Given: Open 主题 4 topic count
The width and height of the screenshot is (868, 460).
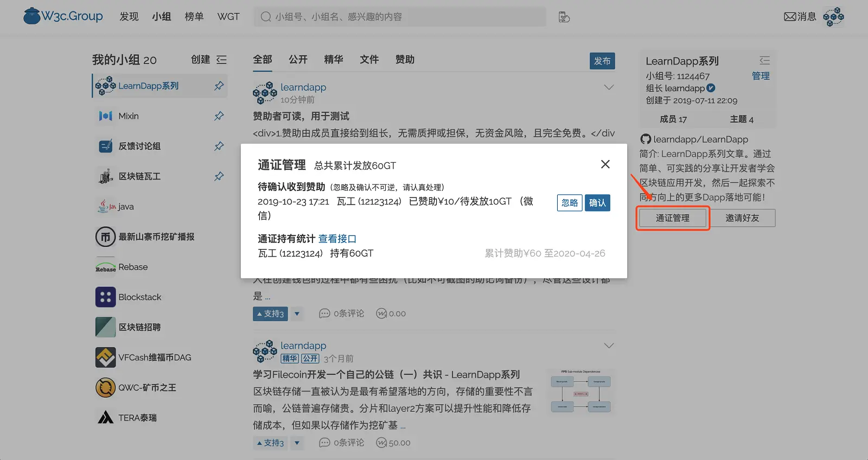Looking at the screenshot, I should tap(742, 119).
